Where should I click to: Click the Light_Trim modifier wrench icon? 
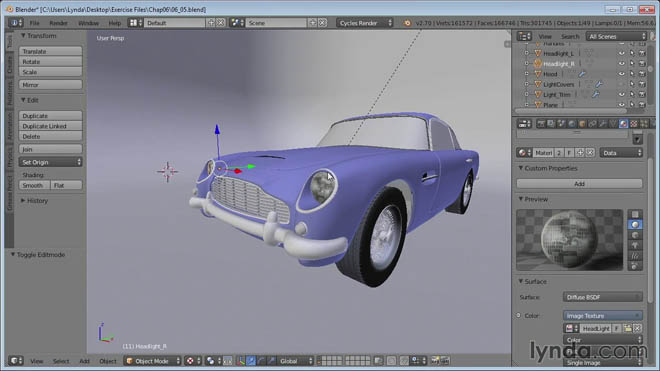pyautogui.click(x=596, y=94)
